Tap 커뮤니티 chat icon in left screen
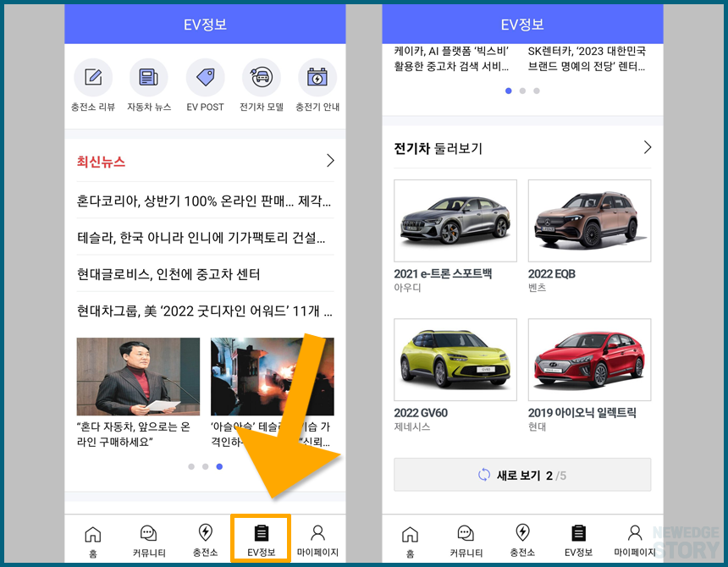This screenshot has height=567, width=728. 149,534
